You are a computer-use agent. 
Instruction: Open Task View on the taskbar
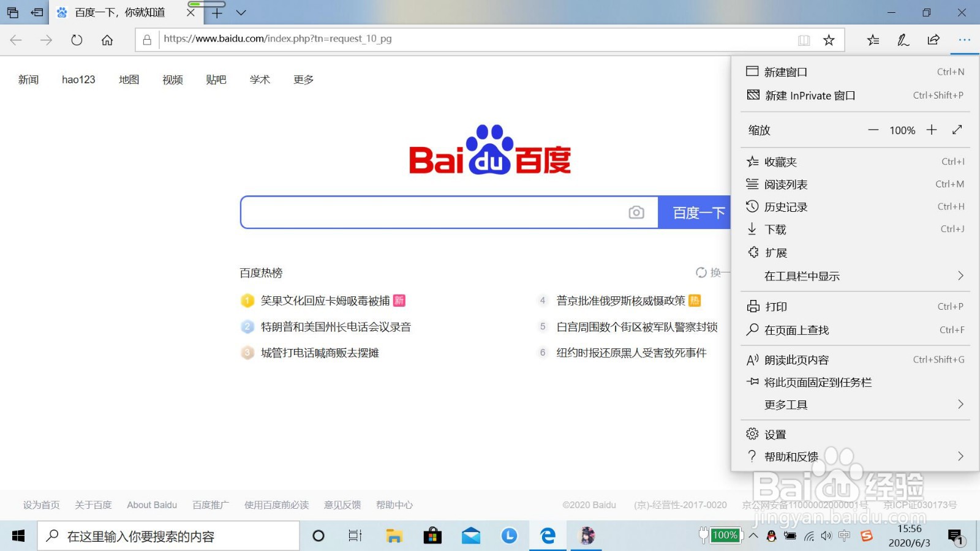(x=355, y=536)
